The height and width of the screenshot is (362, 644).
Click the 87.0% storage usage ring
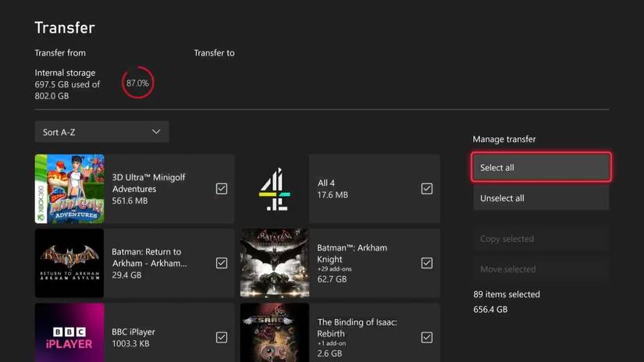[137, 83]
